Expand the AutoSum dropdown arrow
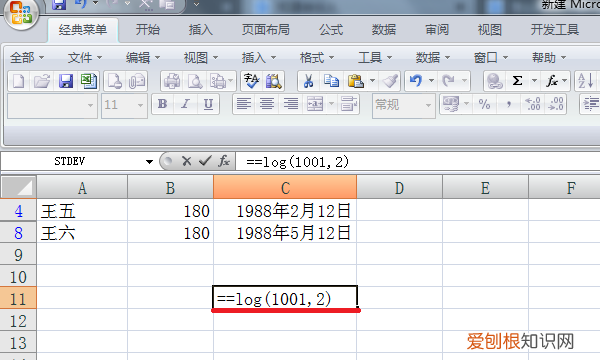The height and width of the screenshot is (360, 600). [x=534, y=81]
